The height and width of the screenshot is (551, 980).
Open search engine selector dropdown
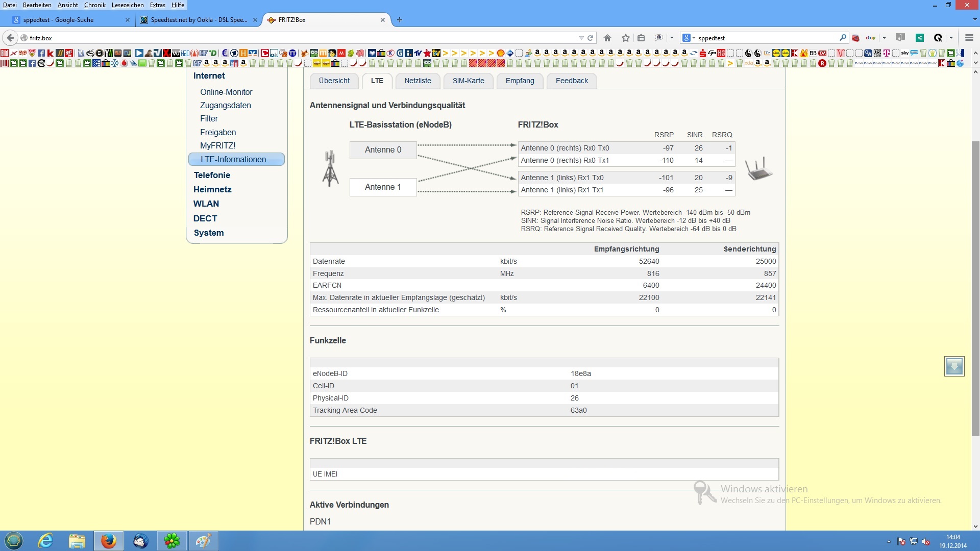(689, 38)
